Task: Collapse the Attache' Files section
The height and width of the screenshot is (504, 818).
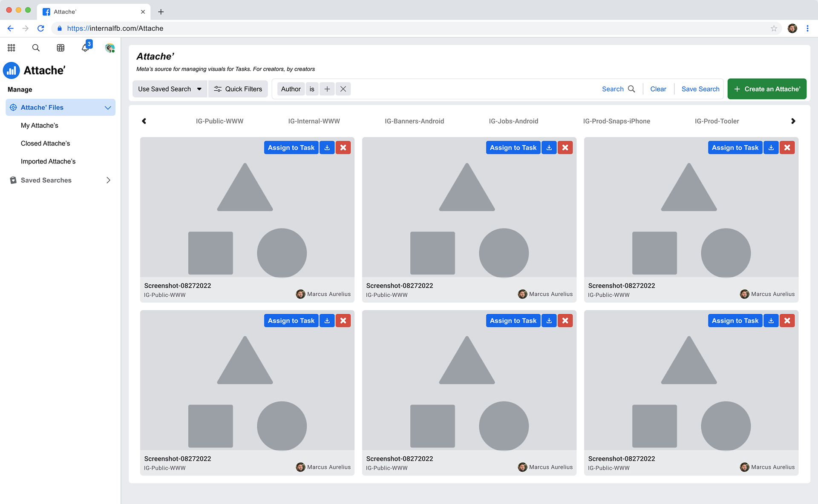Action: coord(108,108)
